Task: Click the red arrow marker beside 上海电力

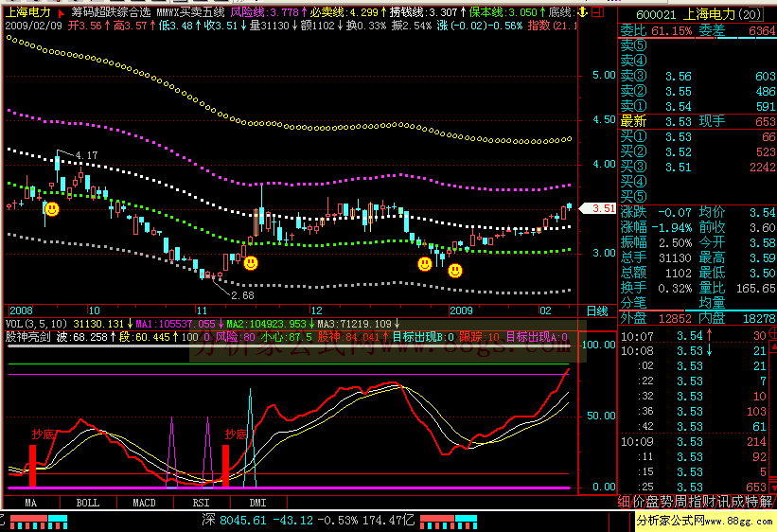Action: [62, 13]
